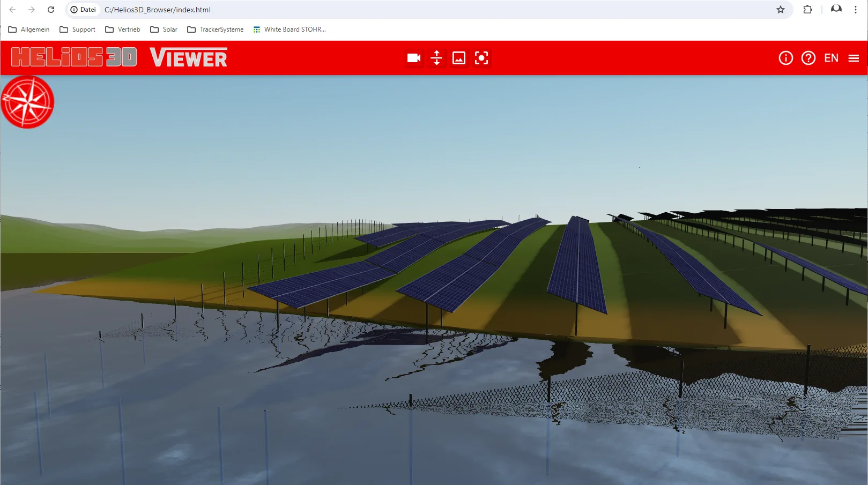Select the vertical height adjust icon
The width and height of the screenshot is (868, 485).
(x=436, y=58)
